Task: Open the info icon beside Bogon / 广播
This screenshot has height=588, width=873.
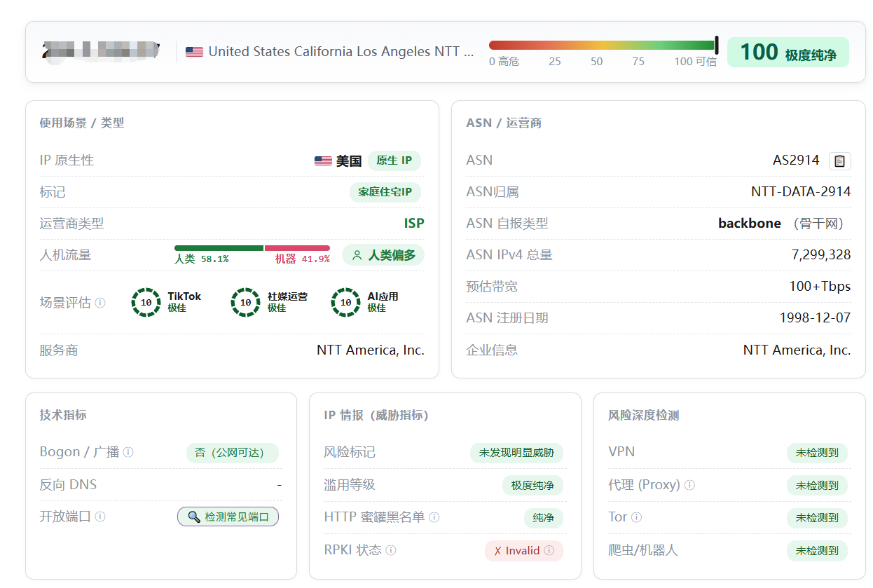Action: point(128,453)
